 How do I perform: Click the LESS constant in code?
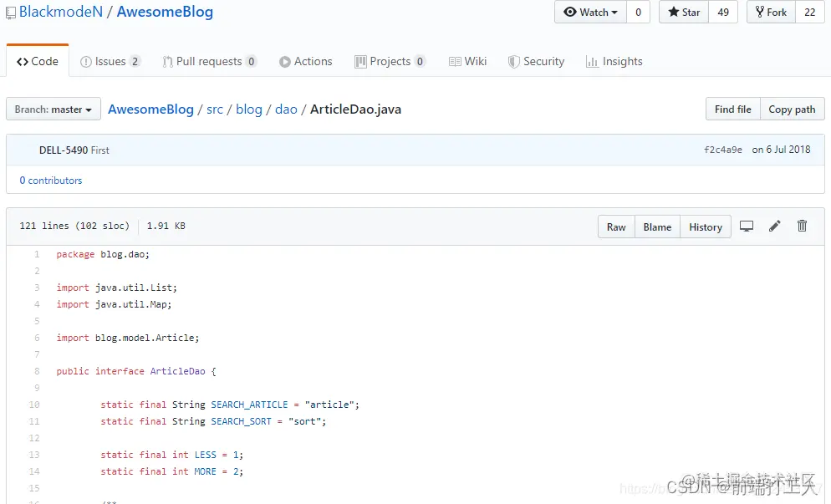205,456
